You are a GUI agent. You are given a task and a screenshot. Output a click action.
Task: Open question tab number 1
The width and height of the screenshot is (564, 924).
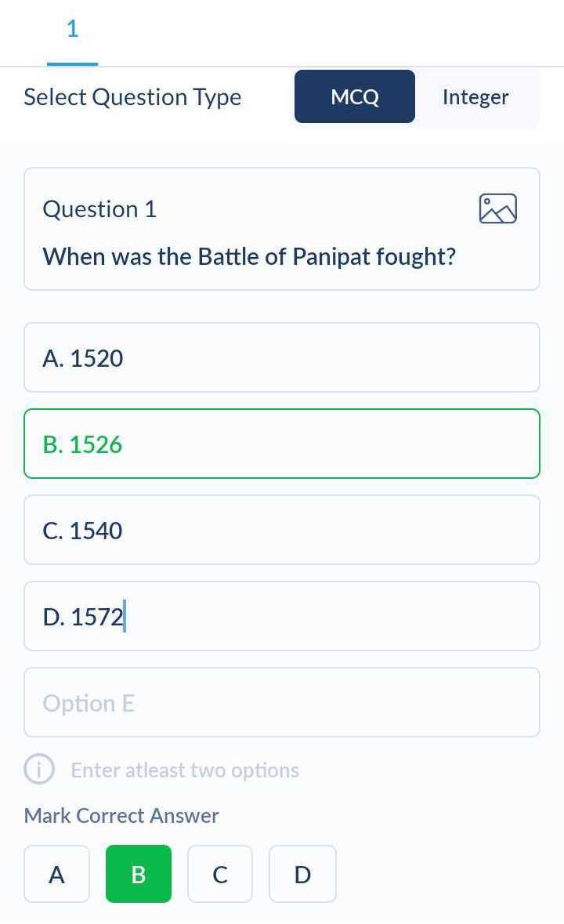click(x=72, y=31)
